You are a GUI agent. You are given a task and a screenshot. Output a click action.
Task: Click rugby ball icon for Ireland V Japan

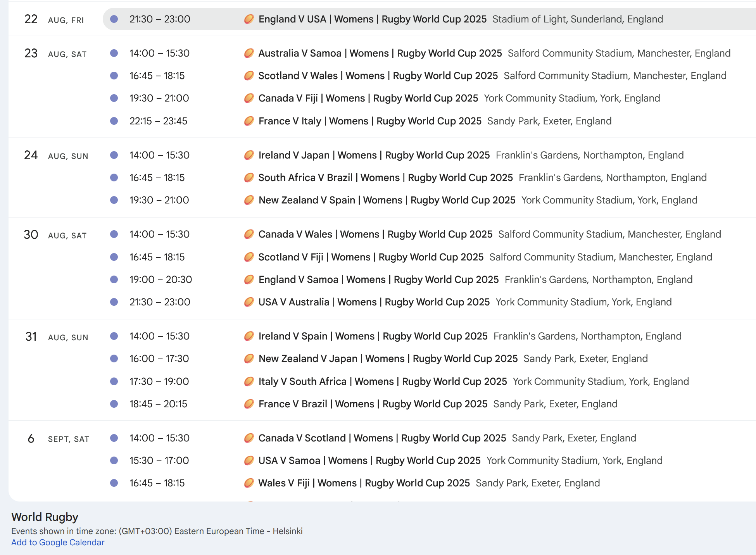(249, 155)
